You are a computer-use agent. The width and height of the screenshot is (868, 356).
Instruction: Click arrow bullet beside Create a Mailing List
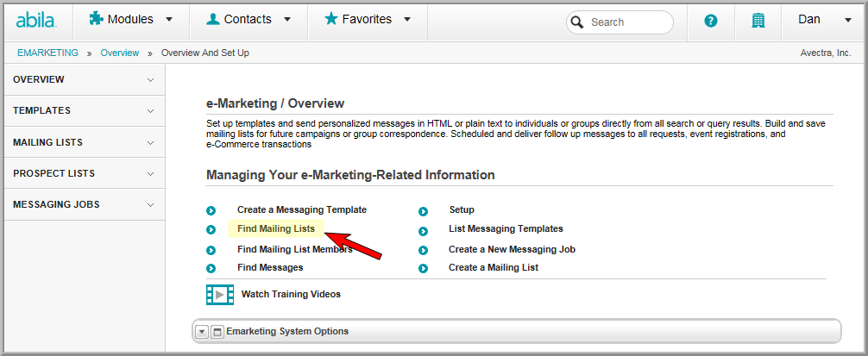pyautogui.click(x=423, y=269)
